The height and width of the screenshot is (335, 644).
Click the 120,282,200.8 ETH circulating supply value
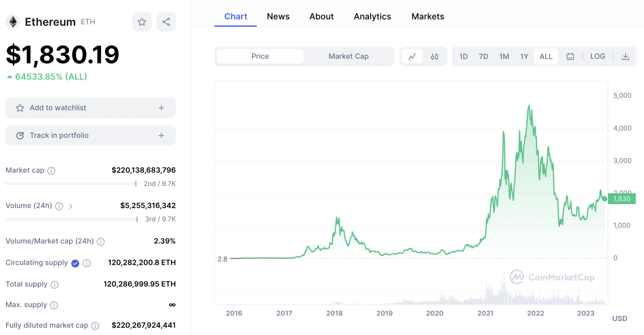click(142, 262)
